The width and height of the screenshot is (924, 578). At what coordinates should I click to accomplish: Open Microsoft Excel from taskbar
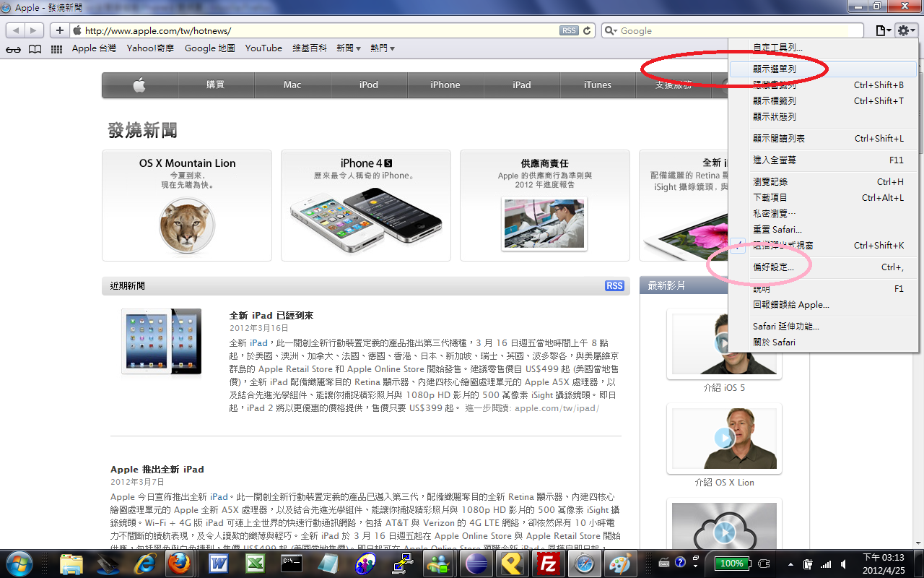[254, 564]
